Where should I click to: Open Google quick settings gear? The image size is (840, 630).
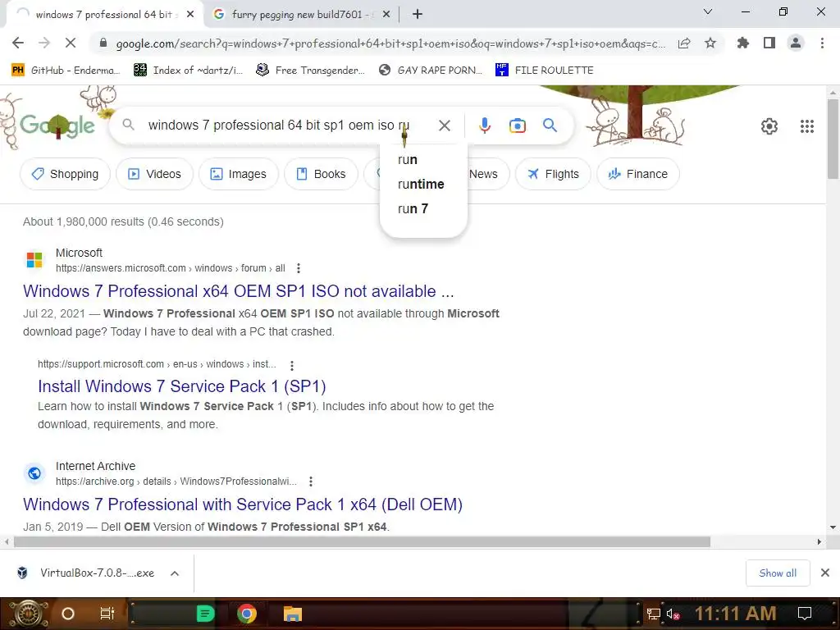769,126
